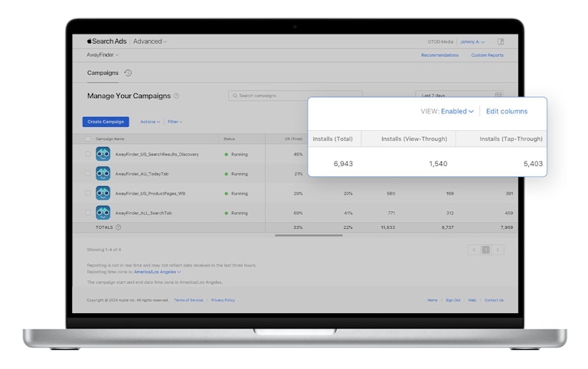588x369 pixels.
Task: Switch to the Campaigns tab
Action: 103,73
